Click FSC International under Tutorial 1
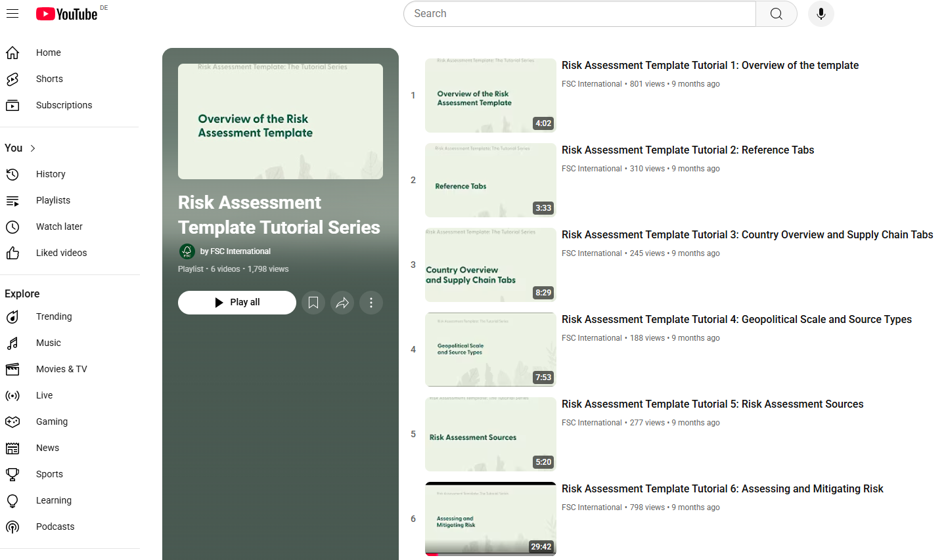The width and height of the screenshot is (946, 560). (591, 84)
